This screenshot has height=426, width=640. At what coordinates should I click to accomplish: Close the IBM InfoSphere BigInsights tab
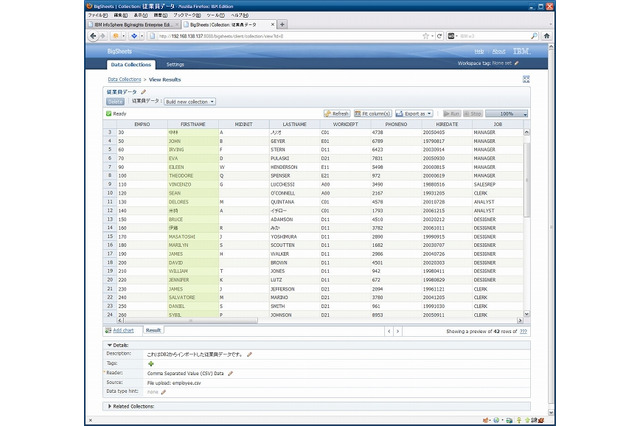(177, 24)
